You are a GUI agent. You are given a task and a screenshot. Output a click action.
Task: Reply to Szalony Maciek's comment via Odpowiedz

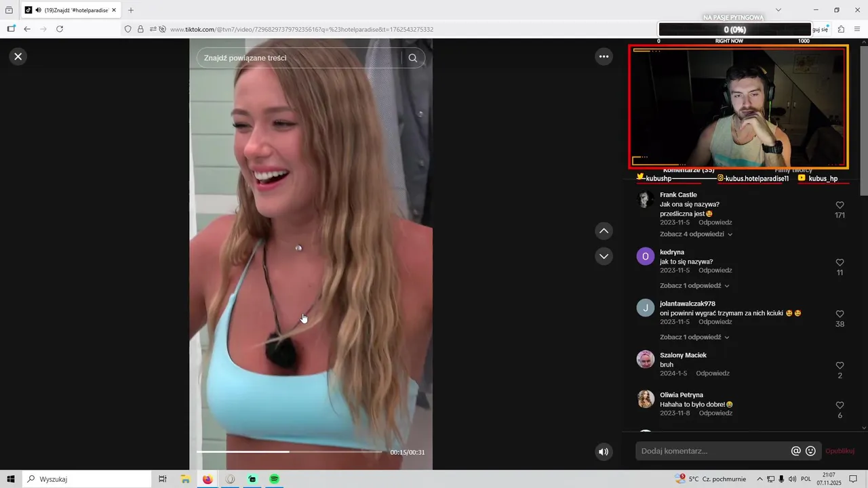713,373
